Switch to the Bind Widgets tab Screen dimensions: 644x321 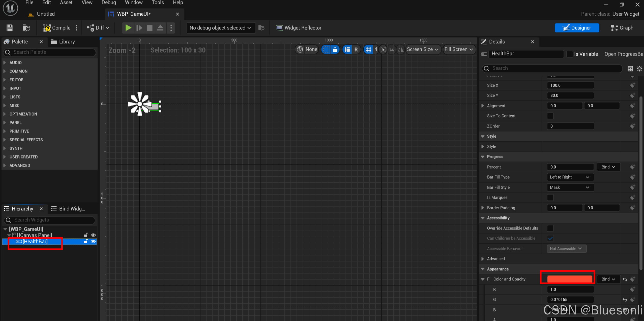click(x=68, y=209)
